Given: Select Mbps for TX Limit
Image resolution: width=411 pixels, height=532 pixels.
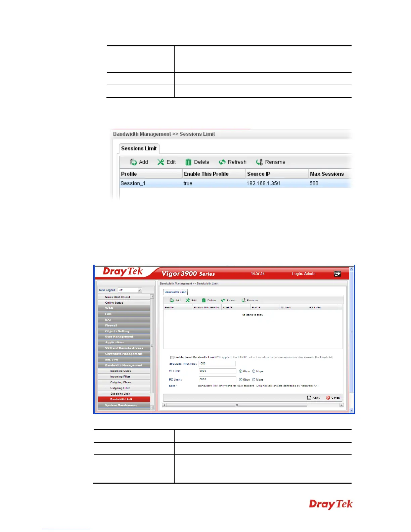Looking at the screenshot, I should coord(254,371).
